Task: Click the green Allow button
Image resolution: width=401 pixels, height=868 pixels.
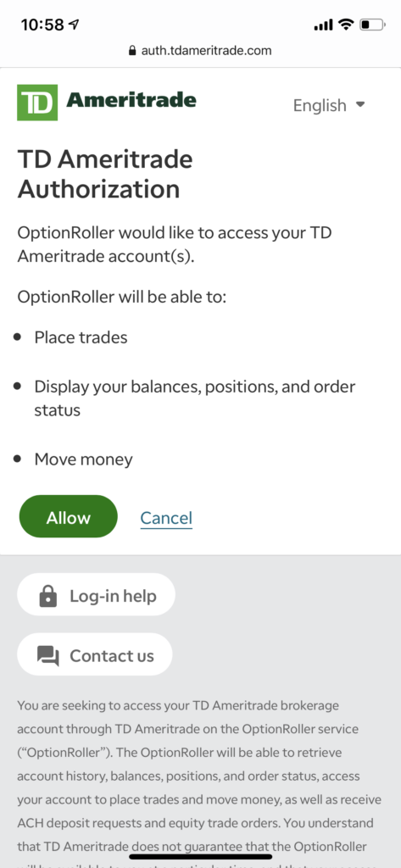Action: 68,516
